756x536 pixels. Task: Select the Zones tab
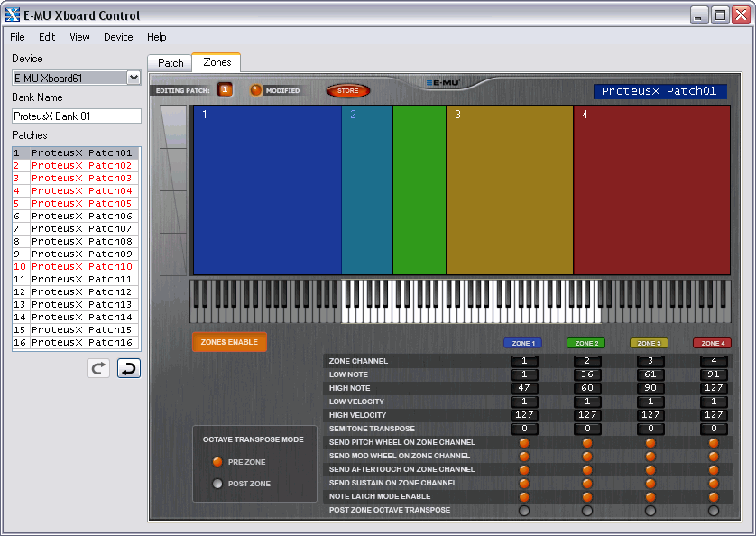217,62
